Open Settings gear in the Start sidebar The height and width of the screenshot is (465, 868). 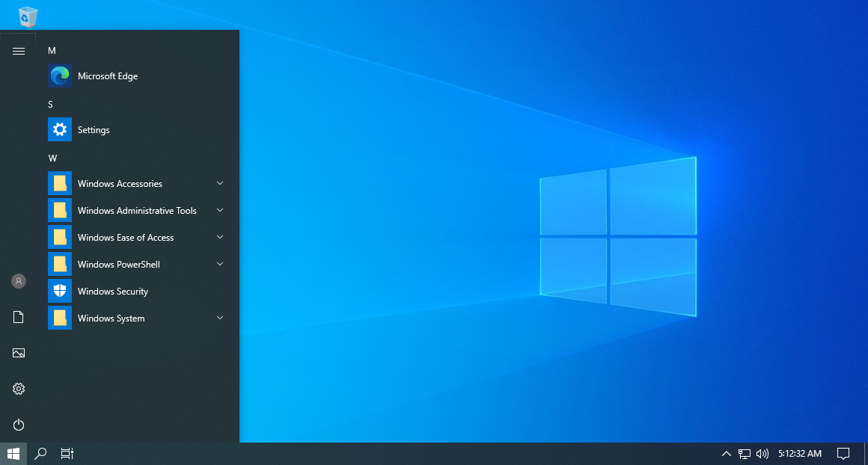(x=18, y=389)
